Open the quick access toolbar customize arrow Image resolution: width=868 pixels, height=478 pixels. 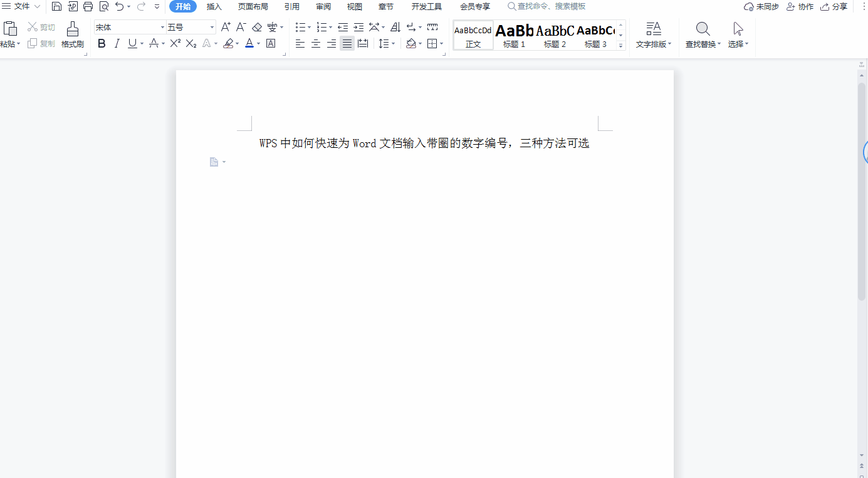point(157,7)
